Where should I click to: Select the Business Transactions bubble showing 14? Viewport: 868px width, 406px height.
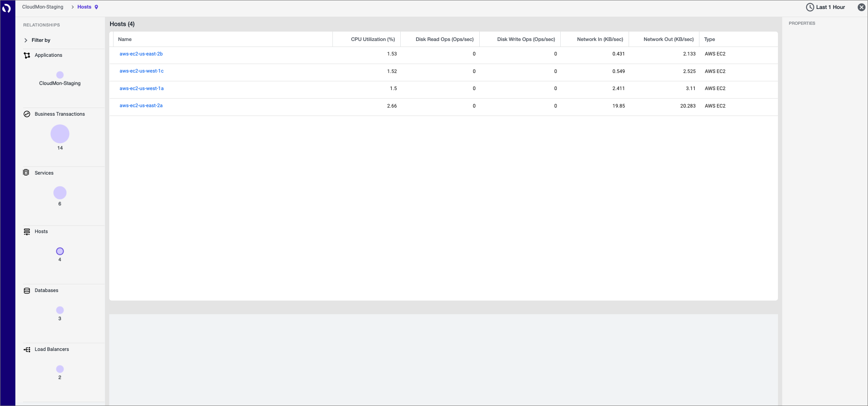coord(60,134)
